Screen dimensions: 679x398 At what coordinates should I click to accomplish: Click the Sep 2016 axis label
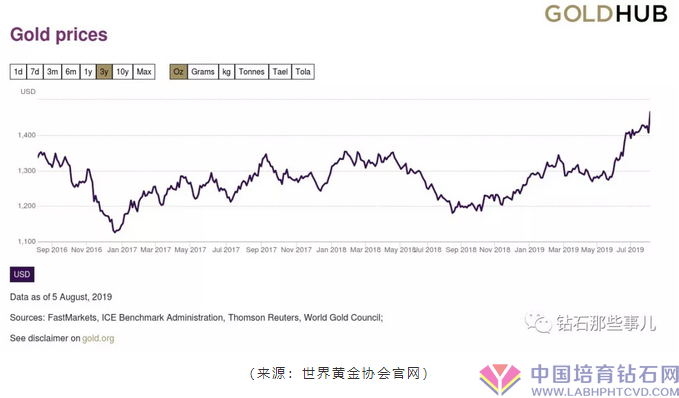[52, 250]
